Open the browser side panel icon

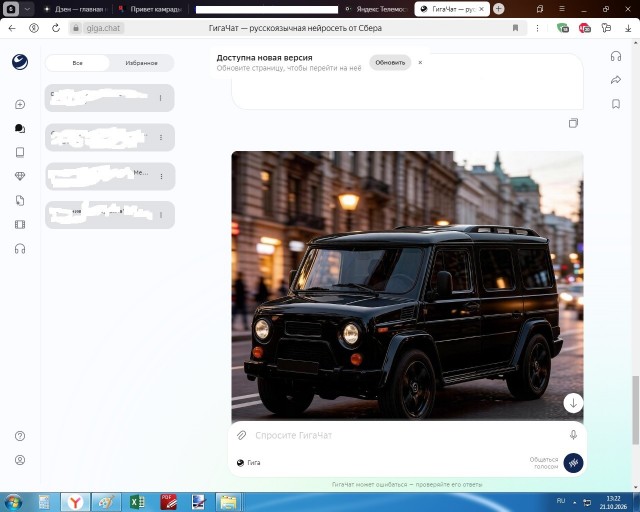(540, 9)
